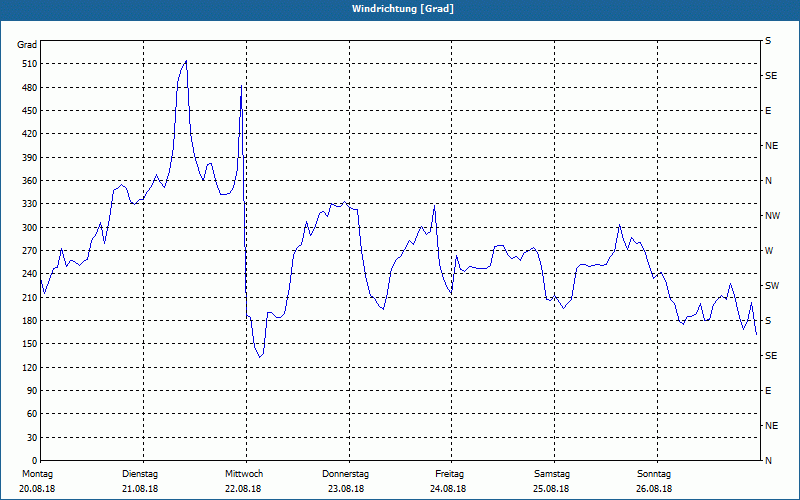Click the 'Freitag' day label
Viewport: 800px width, 500px height.
449,474
